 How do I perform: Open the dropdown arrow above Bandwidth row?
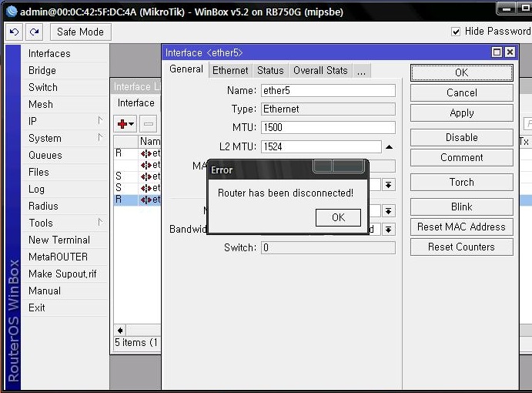click(389, 211)
